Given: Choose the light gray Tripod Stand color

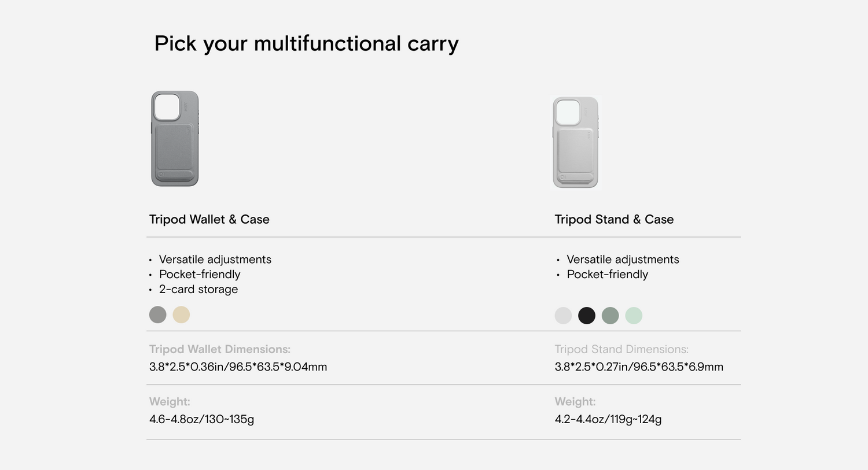Looking at the screenshot, I should 563,316.
